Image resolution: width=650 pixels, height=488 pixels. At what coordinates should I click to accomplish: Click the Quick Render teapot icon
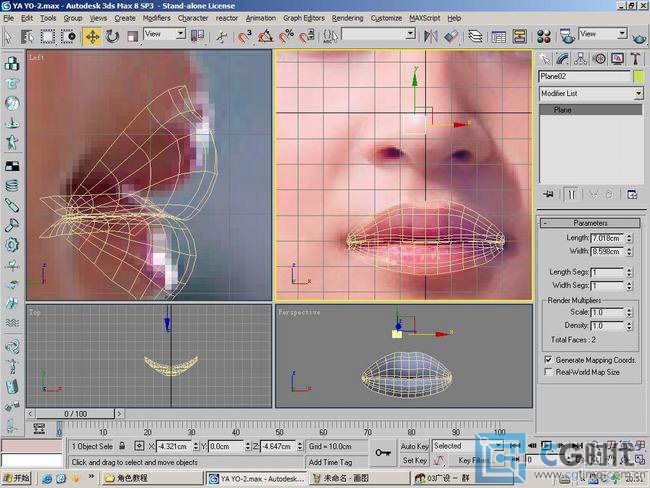point(640,38)
